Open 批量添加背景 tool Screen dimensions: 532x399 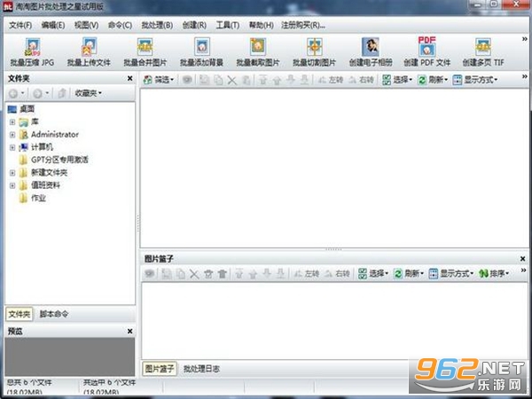(201, 52)
